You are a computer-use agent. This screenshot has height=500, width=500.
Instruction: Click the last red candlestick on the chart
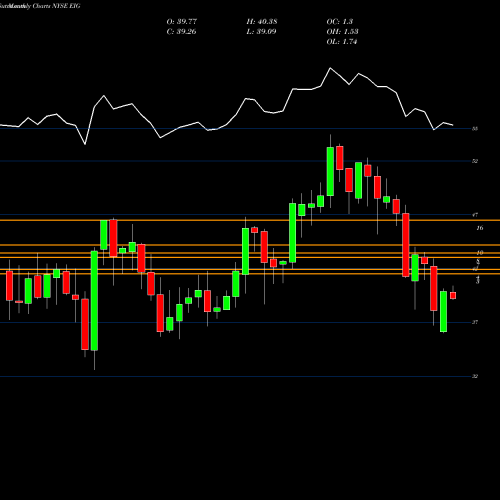(x=453, y=295)
